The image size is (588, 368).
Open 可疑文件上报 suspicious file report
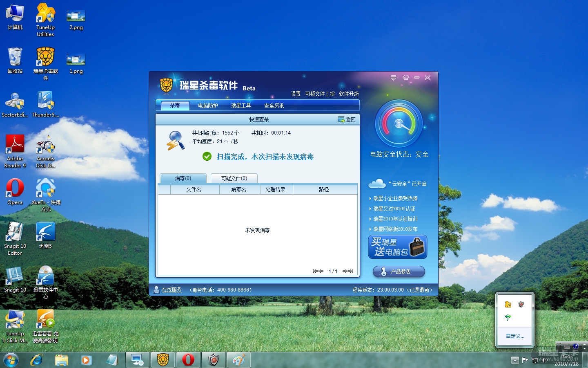click(320, 94)
